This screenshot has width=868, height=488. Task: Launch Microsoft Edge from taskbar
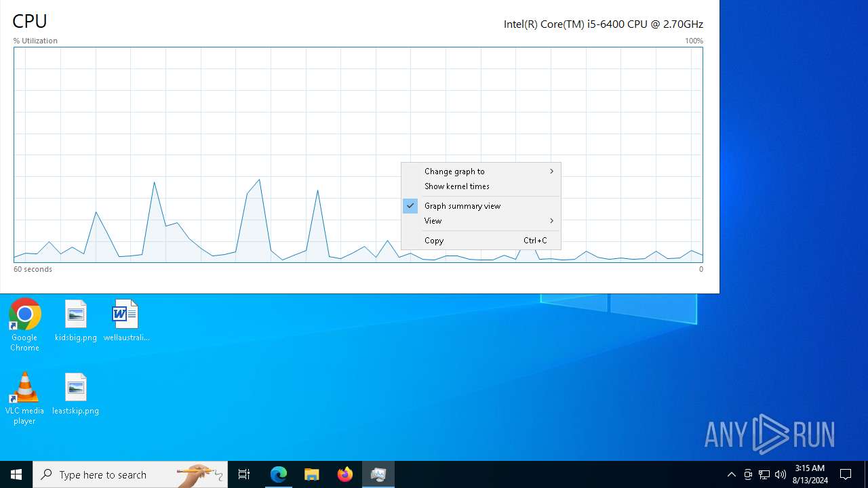point(279,474)
